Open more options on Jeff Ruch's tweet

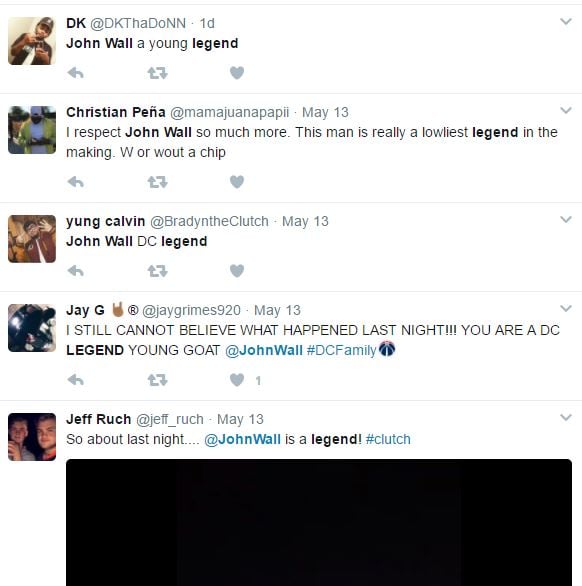point(566,417)
